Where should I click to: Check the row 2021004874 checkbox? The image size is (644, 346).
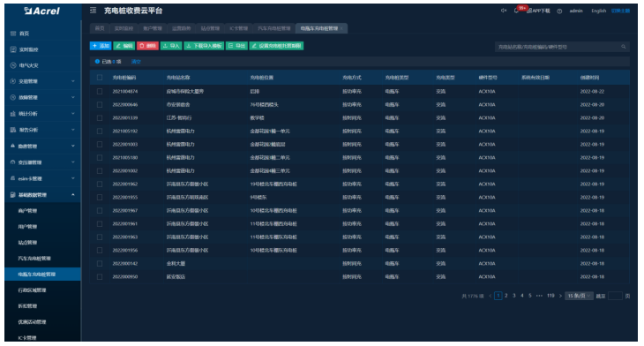[x=100, y=91]
